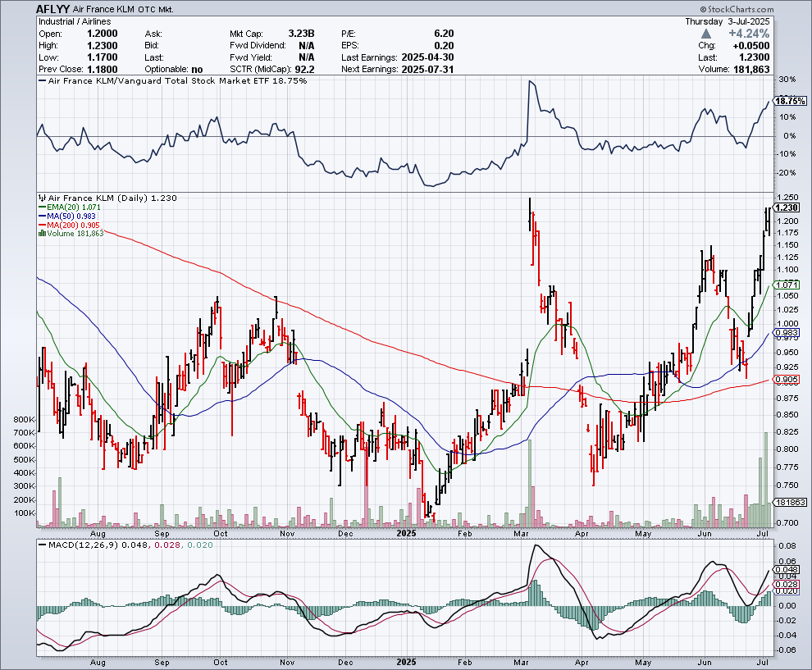Click the Ask: label
The width and height of the screenshot is (812, 670).
click(x=153, y=34)
